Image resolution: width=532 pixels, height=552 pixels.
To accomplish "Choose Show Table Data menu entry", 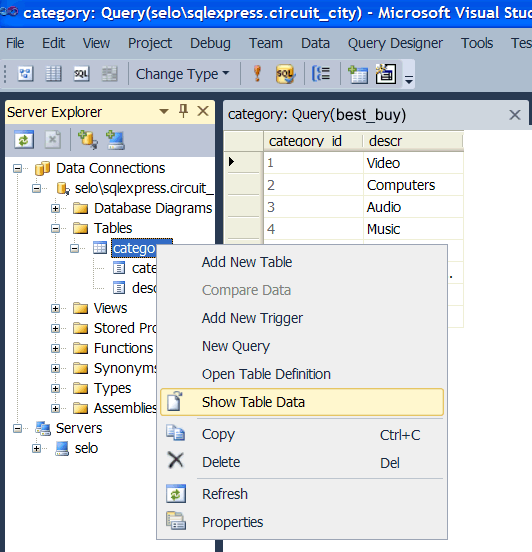I will 302,402.
